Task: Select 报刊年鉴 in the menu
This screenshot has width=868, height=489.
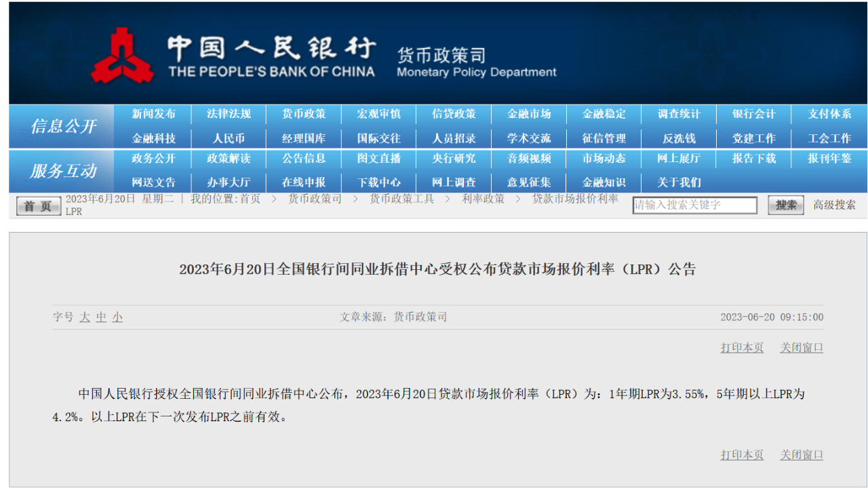Action: [829, 158]
